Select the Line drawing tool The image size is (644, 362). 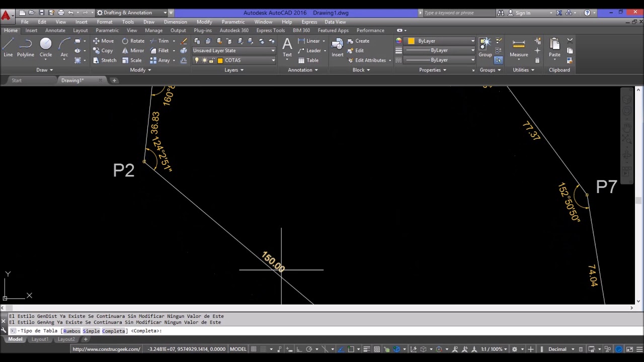click(8, 47)
